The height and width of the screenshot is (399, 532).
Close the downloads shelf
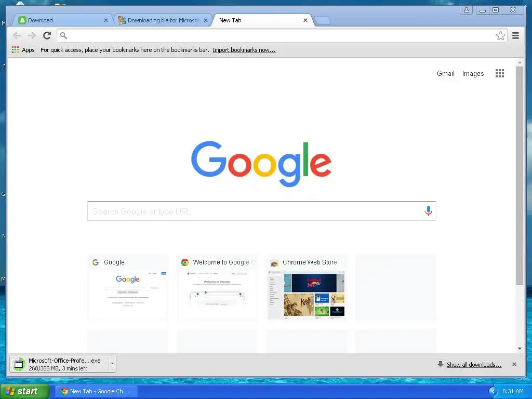pos(514,364)
